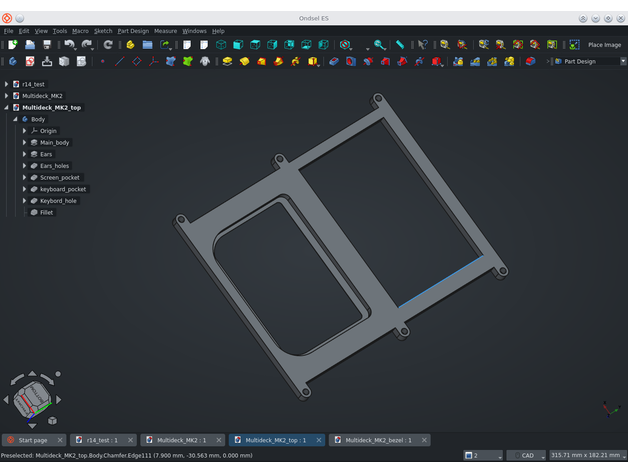Select the Measure distance ruler tool
This screenshot has height=472, width=628.
pos(400,45)
